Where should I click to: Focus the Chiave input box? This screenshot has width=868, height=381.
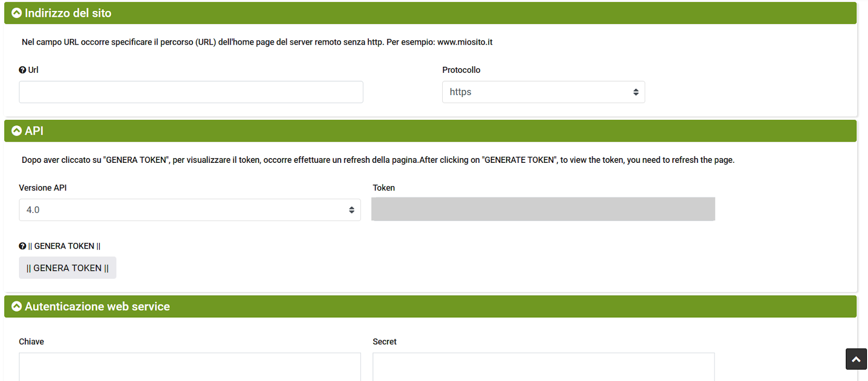(190, 366)
